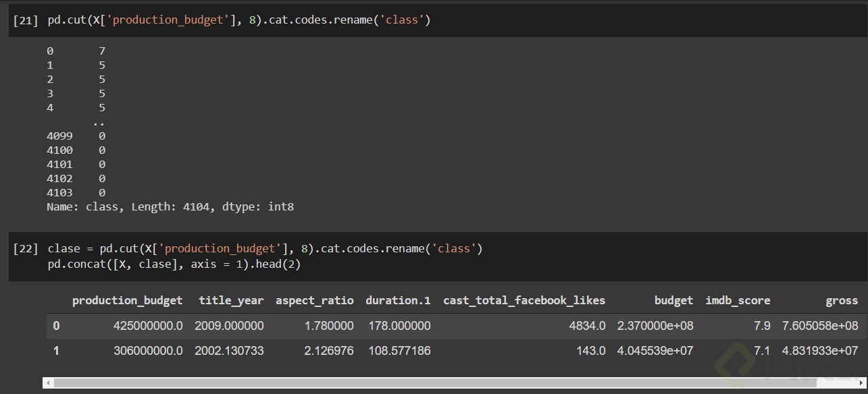Click row index 1 in the dataframe

[x=56, y=351]
